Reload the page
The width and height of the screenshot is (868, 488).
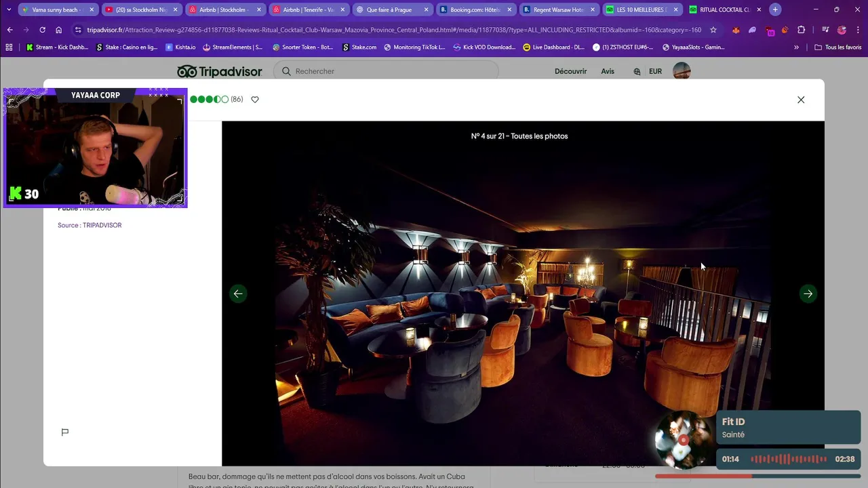click(42, 30)
